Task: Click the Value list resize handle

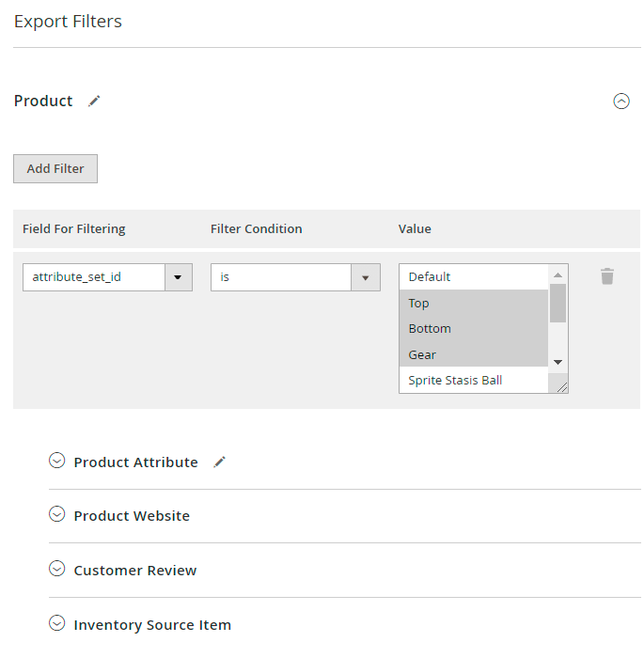Action: click(x=561, y=386)
